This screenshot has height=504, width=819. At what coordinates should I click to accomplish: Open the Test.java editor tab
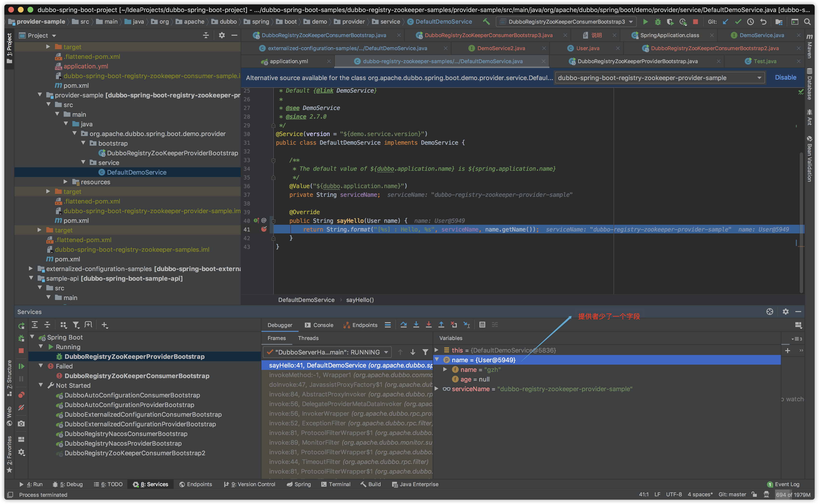point(764,61)
